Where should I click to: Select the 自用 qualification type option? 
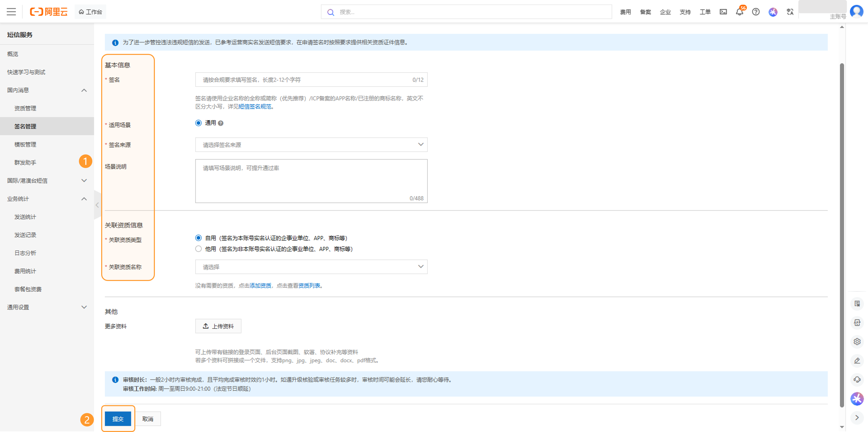tap(198, 238)
